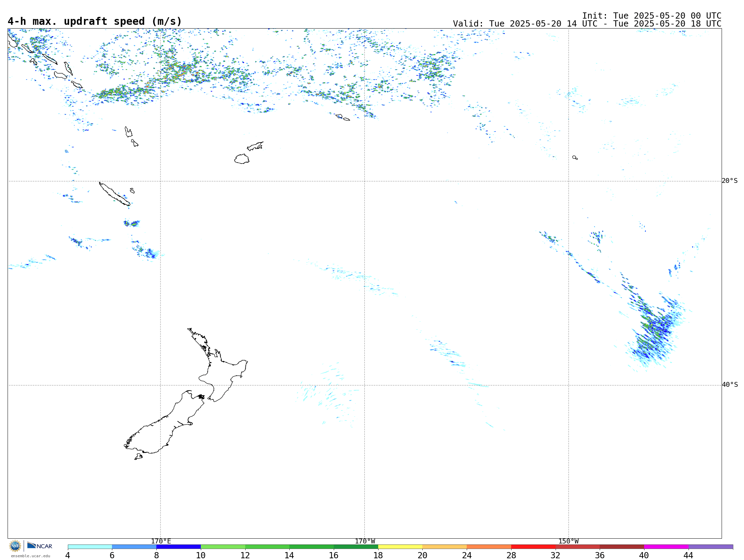The height and width of the screenshot is (560, 744).
Task: Select the light orange 20-24 colorbar swatch
Action: pyautogui.click(x=445, y=547)
